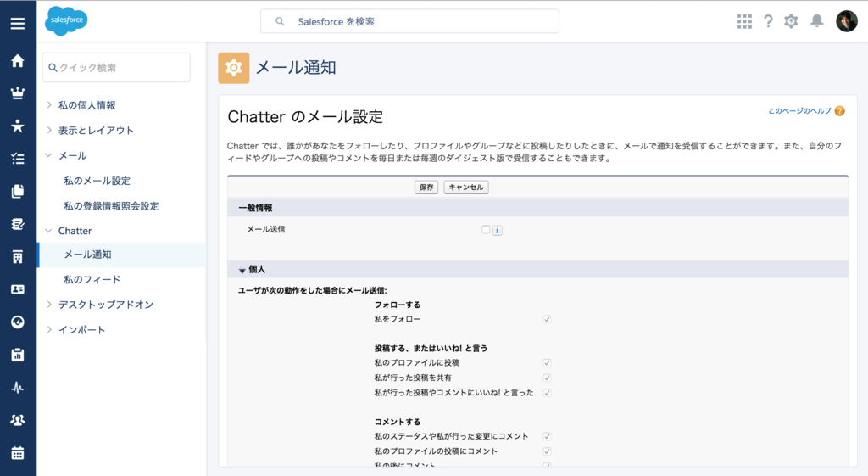Toggle the 私をフォロー checkbox
The width and height of the screenshot is (868, 476).
[547, 319]
